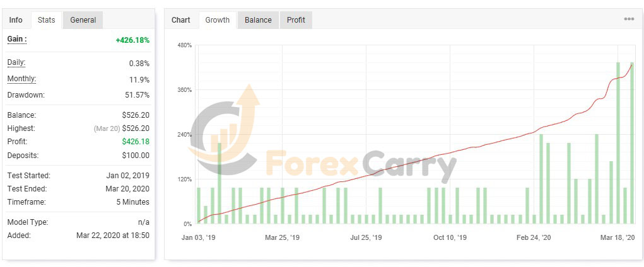Show the Profit chart tab

pyautogui.click(x=296, y=20)
